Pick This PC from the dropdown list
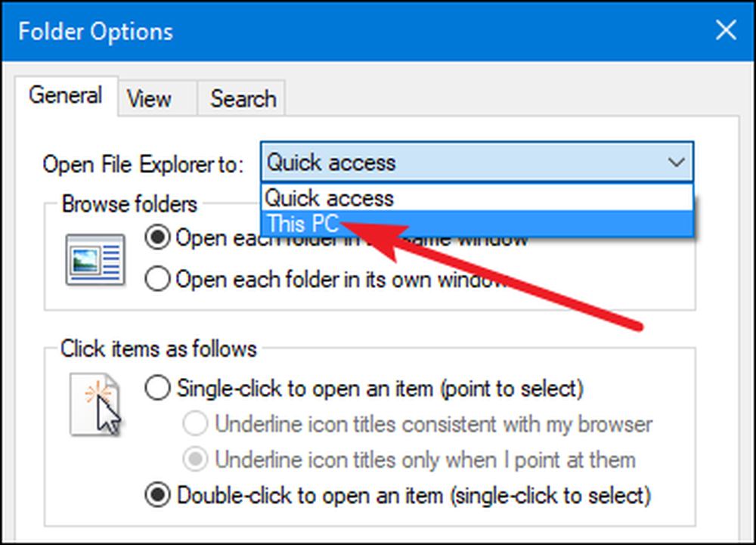Screen dimensions: 756x545 pos(477,224)
